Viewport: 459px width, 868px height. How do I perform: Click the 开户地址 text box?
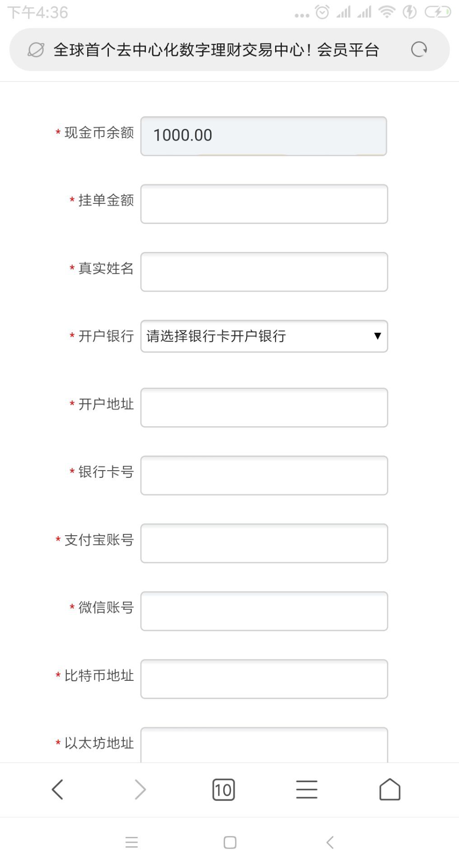tap(264, 407)
